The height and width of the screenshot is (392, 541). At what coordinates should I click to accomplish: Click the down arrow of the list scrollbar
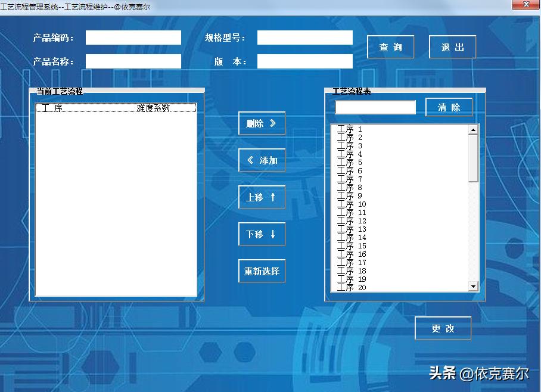click(x=474, y=287)
